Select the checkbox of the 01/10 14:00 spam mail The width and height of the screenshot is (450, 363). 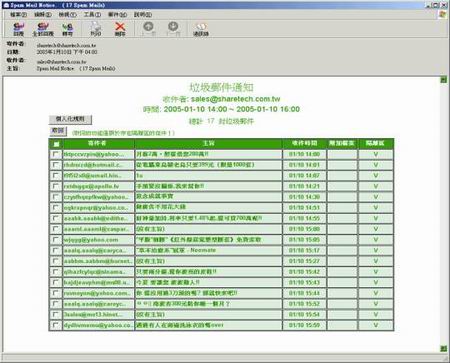[x=56, y=154]
